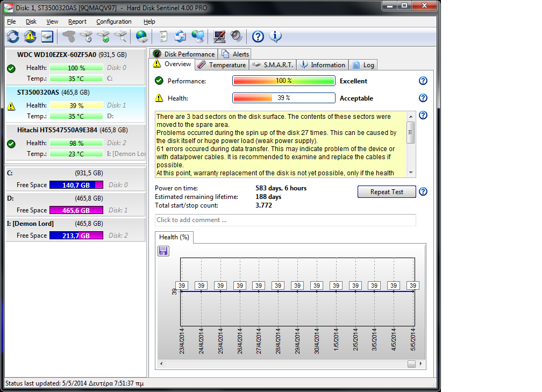The width and height of the screenshot is (542, 392).
Task: Open the report notepad toolbar icon
Action: tap(163, 37)
